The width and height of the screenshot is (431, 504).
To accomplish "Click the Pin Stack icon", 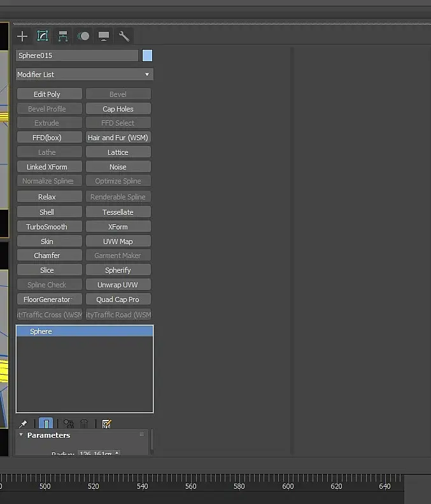I will (23, 424).
